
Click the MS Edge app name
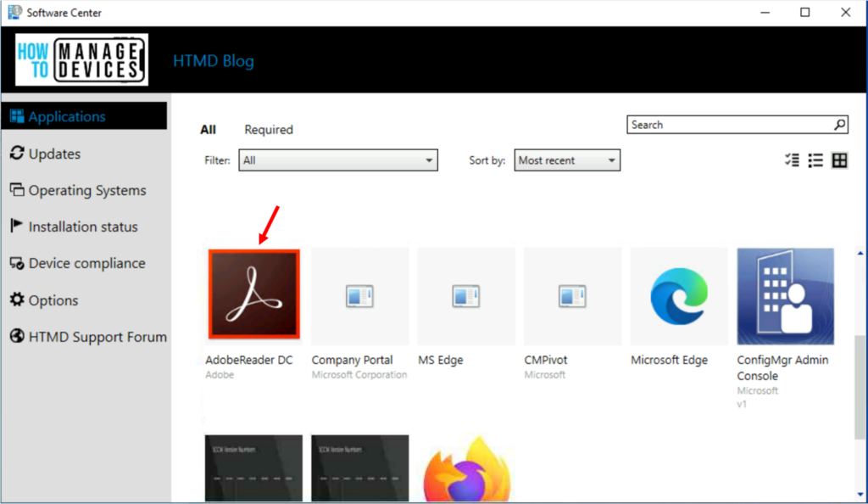pyautogui.click(x=441, y=360)
